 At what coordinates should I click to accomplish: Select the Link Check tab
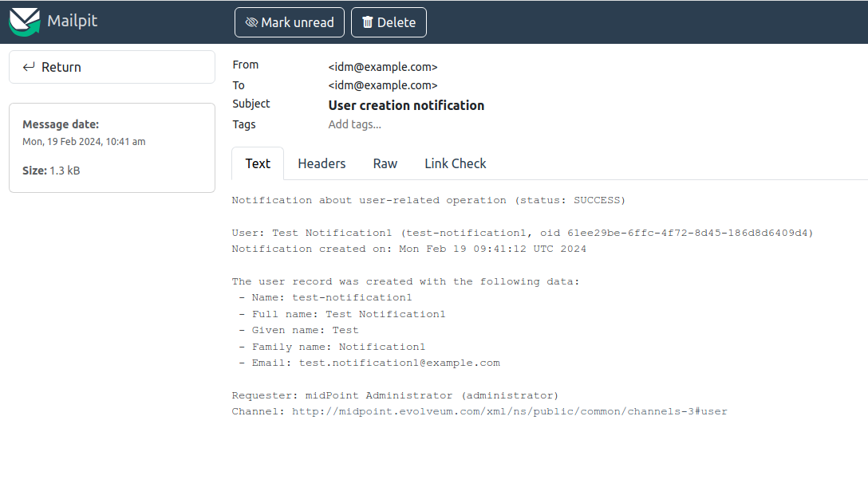click(455, 163)
